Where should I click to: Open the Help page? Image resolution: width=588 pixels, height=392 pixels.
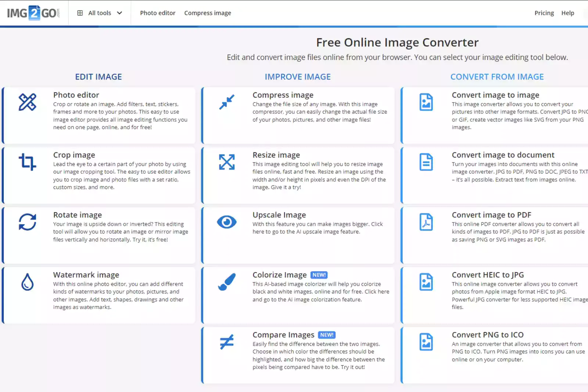[567, 13]
